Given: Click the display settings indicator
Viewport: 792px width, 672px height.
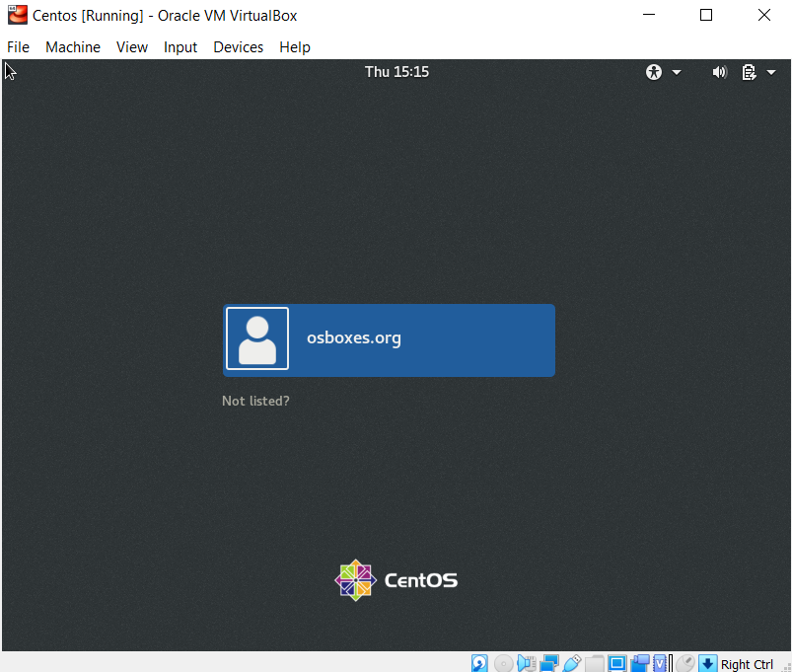Looking at the screenshot, I should (617, 663).
